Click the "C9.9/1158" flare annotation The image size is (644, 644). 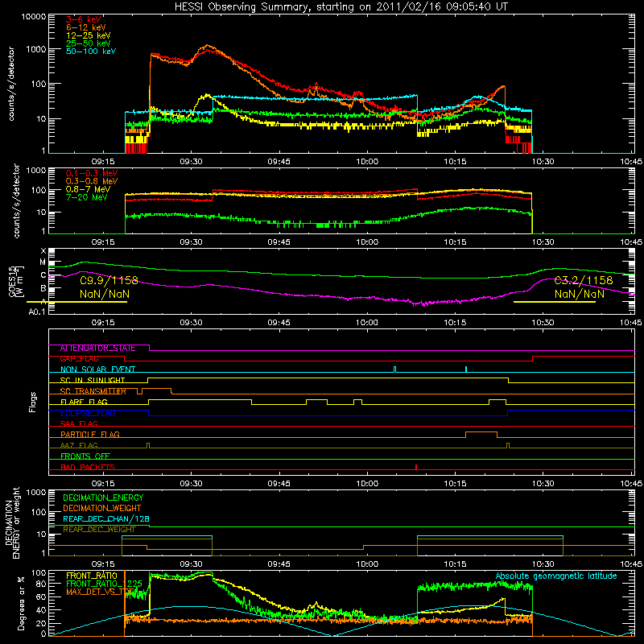click(x=109, y=281)
